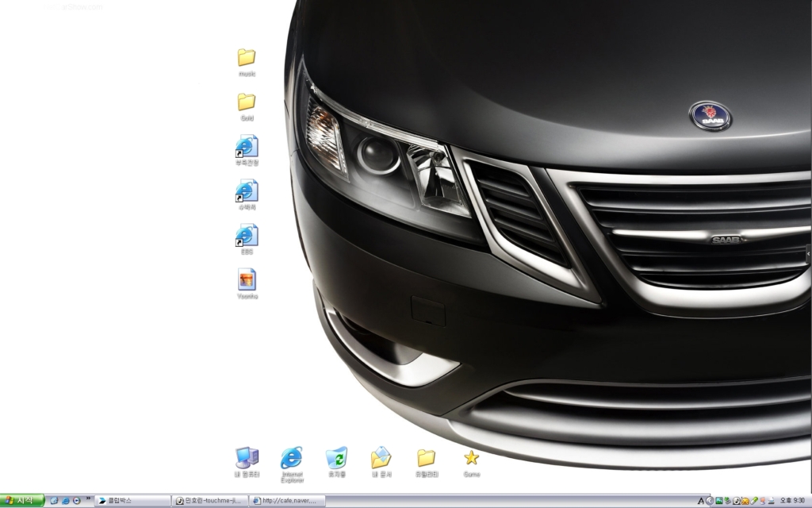This screenshot has width=812, height=508.
Task: Click the green pill capsule tray icon
Action: (754, 501)
